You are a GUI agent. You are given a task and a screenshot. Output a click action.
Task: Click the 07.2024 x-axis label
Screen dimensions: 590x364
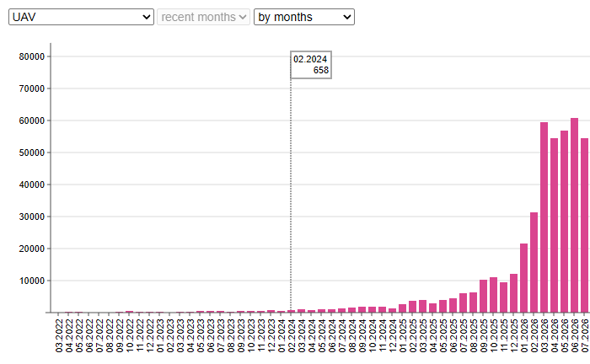pyautogui.click(x=341, y=335)
